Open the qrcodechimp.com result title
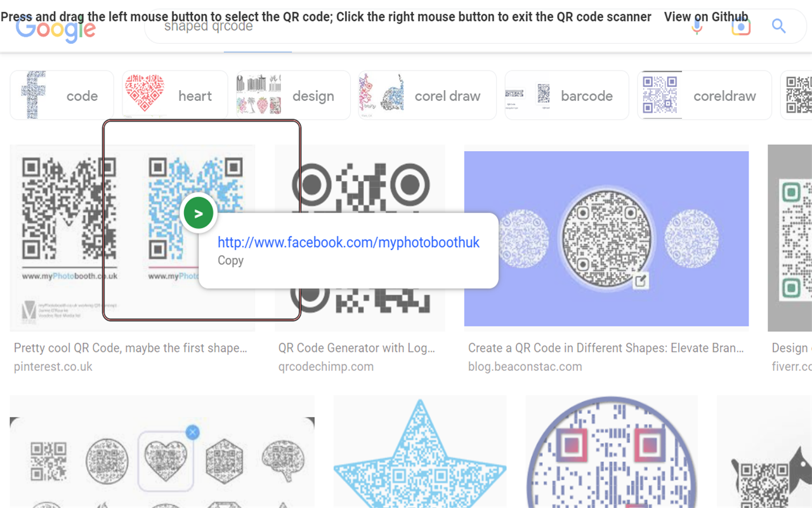The height and width of the screenshot is (508, 812). click(357, 348)
